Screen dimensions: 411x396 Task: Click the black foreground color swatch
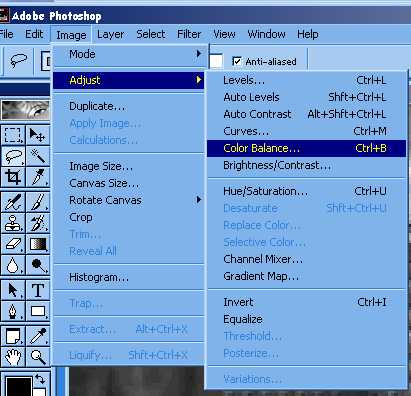coord(19,387)
